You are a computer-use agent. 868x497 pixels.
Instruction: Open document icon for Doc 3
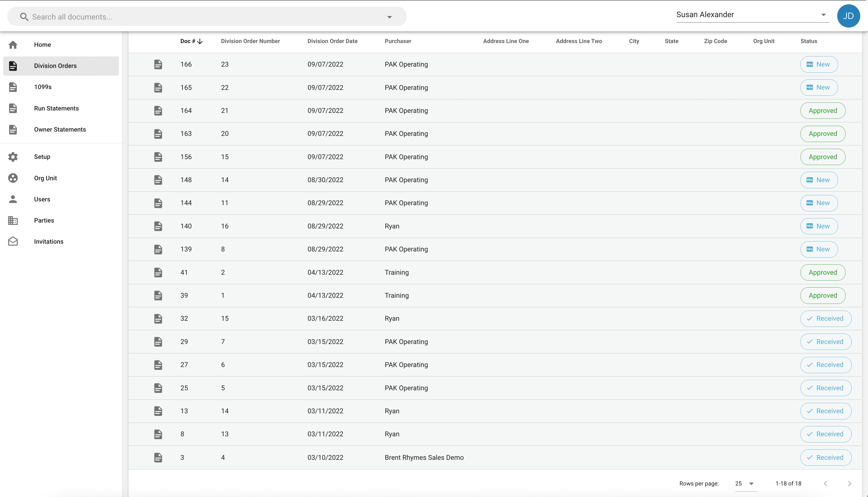click(158, 457)
